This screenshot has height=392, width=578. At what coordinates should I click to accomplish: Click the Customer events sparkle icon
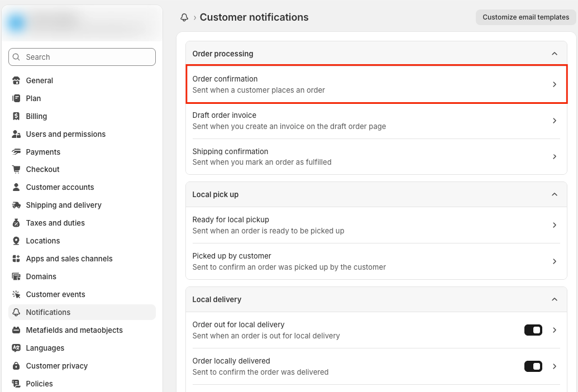pyautogui.click(x=16, y=294)
